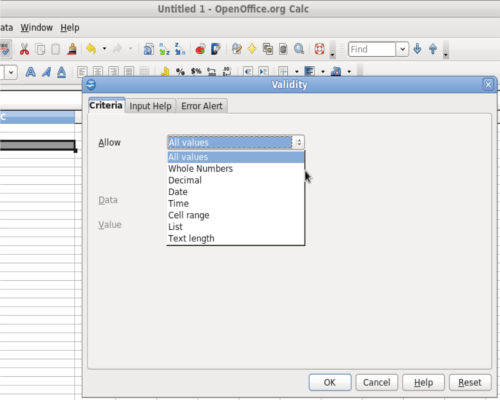This screenshot has width=500, height=400.
Task: Click the Copy icon in the toolbar
Action: pos(40,49)
